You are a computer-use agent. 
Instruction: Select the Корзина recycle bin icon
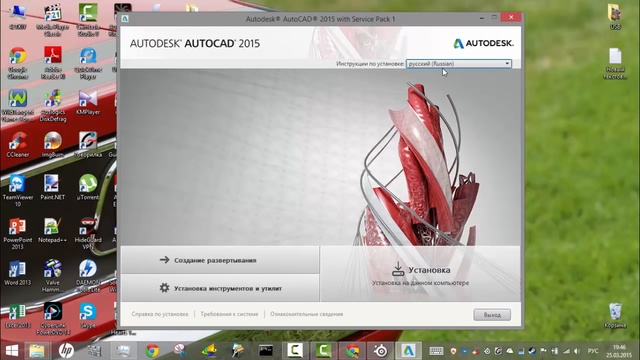tap(615, 315)
